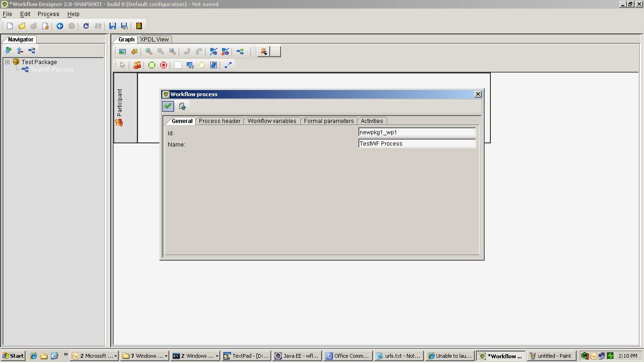Select the arrow pointer selection tool
This screenshot has width=644, height=362.
(123, 66)
